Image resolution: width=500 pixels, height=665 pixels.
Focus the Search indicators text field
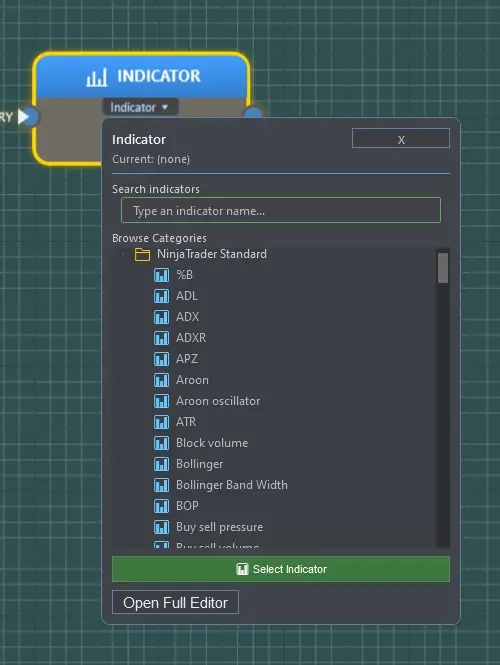(281, 210)
